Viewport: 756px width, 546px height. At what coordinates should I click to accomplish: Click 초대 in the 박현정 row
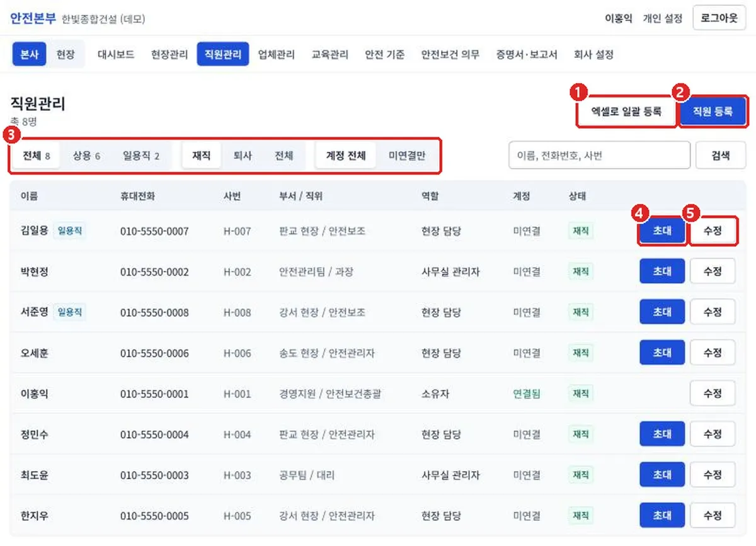click(x=662, y=271)
